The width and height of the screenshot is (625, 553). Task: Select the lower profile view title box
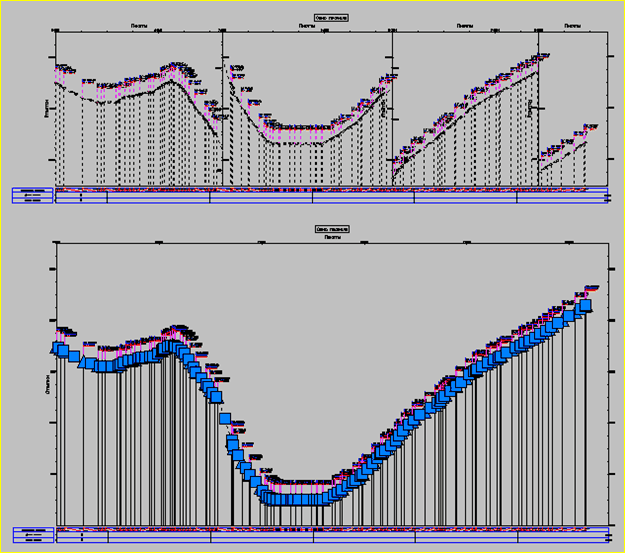coord(331,230)
